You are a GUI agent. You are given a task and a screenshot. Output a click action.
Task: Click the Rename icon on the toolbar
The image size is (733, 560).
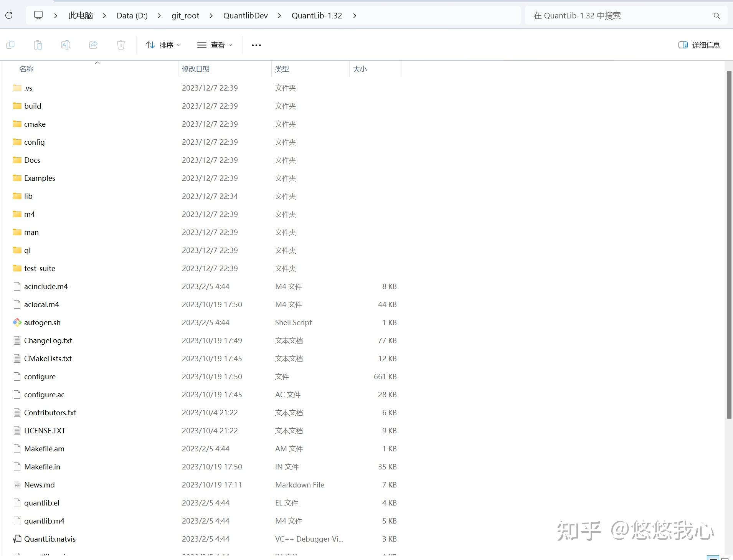(x=66, y=45)
